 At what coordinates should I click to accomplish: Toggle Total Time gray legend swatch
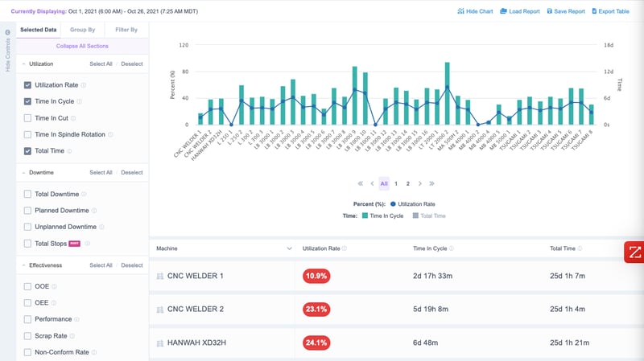pos(415,215)
